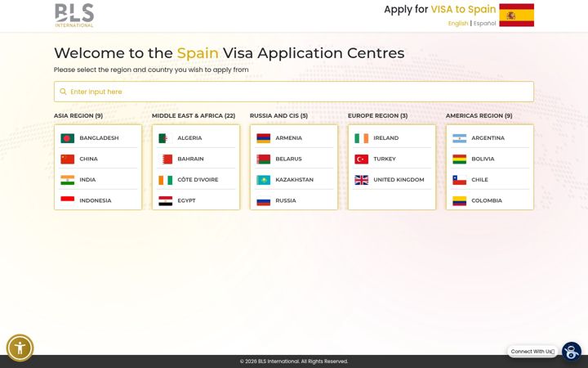Click RUSSIA AND CIS (5) heading
This screenshot has width=588, height=368.
pyautogui.click(x=278, y=116)
